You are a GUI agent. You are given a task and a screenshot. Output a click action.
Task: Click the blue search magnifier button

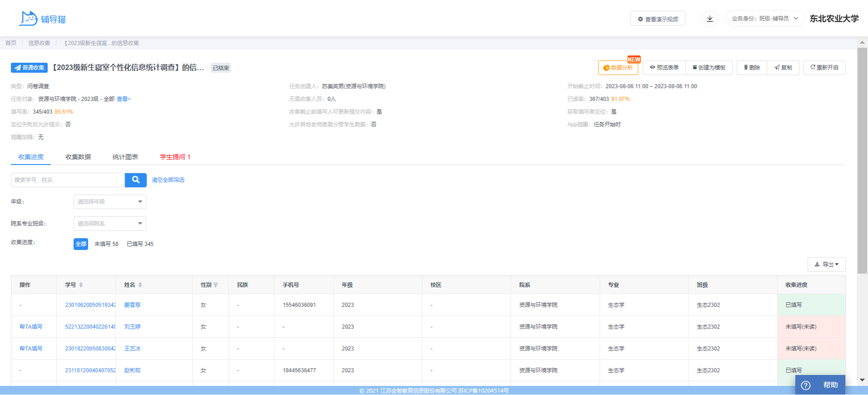(135, 180)
